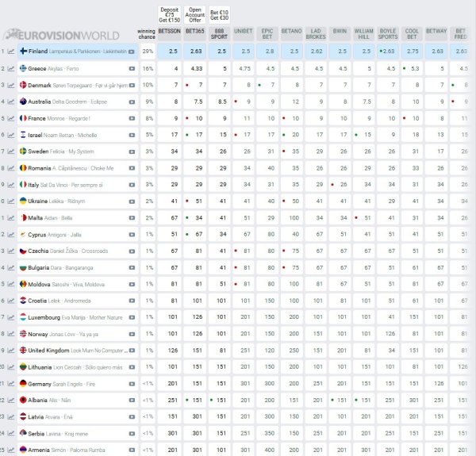Open the odds history chart for Germany
The image size is (476, 456).
point(11,384)
